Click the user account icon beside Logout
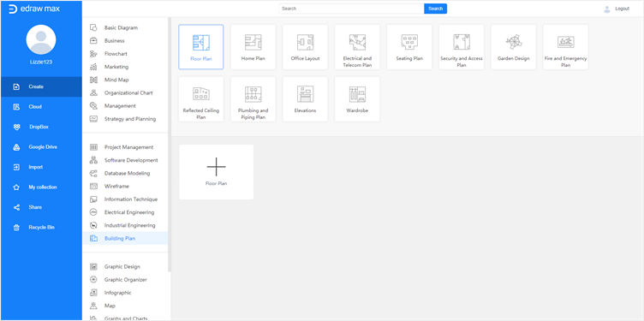644x321 pixels. tap(606, 9)
